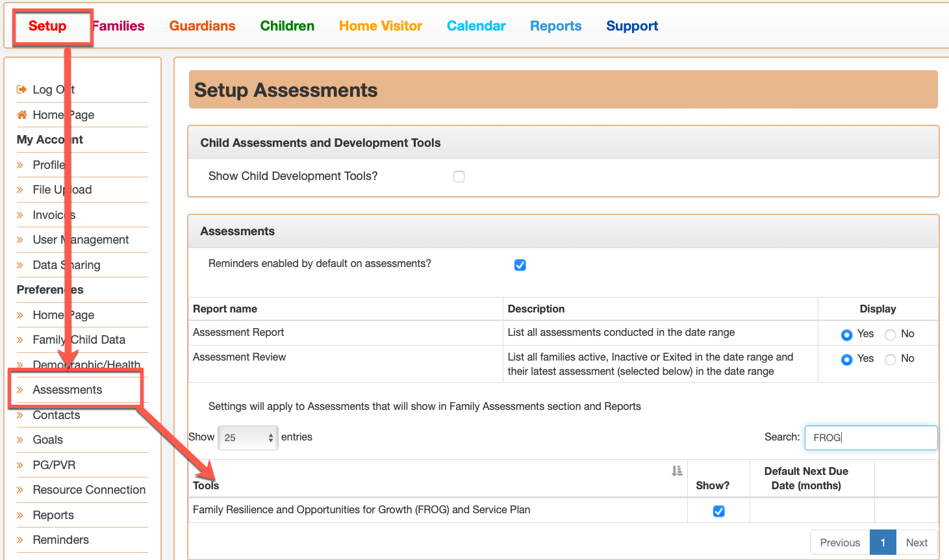This screenshot has height=560, width=949.
Task: Open Data Sharing settings
Action: click(67, 265)
